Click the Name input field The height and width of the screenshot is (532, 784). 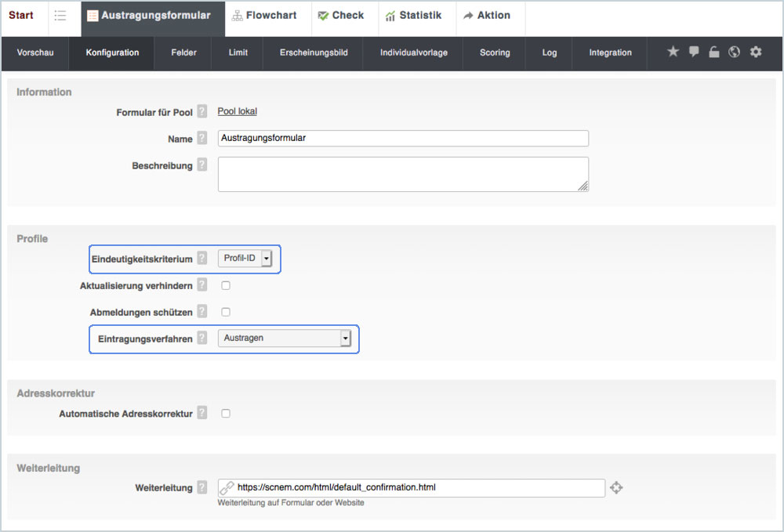[x=403, y=139]
